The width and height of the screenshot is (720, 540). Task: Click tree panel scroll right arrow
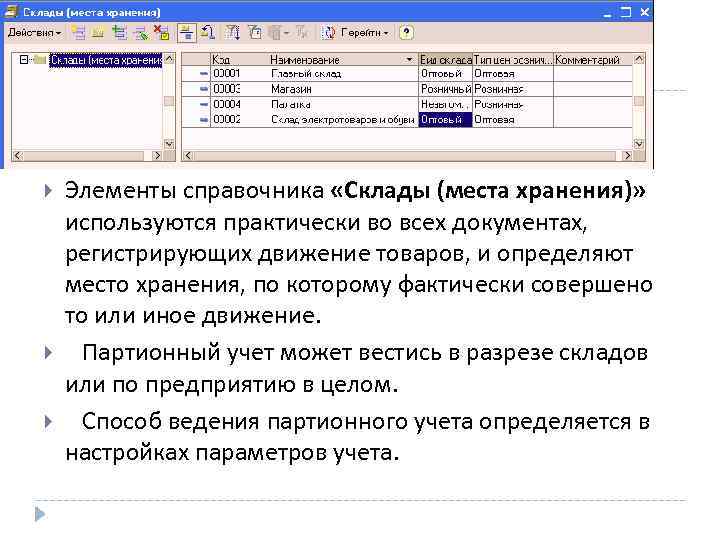(x=157, y=156)
